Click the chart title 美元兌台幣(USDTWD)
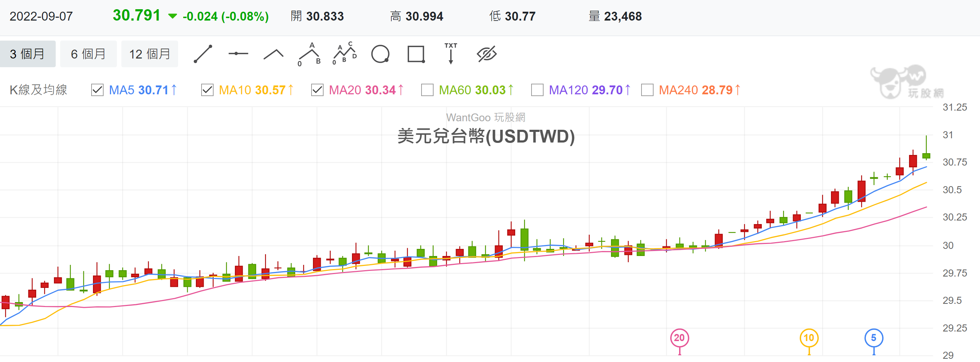The image size is (980, 362). (486, 136)
